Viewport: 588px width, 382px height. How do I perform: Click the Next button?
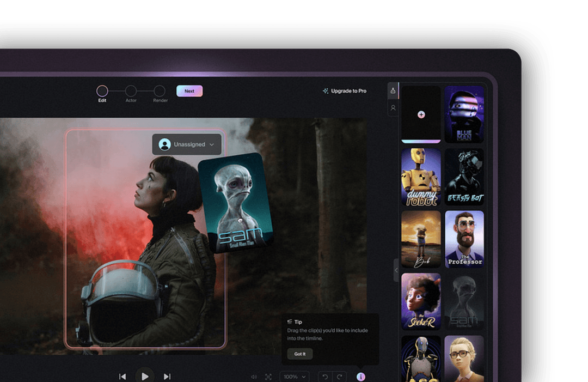[x=189, y=91]
